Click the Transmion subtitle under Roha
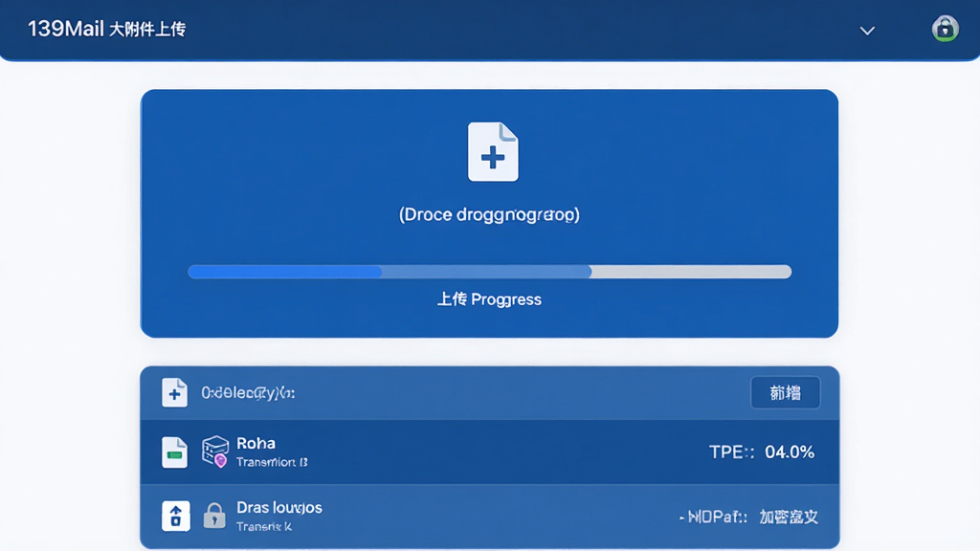The image size is (980, 551). point(272,462)
